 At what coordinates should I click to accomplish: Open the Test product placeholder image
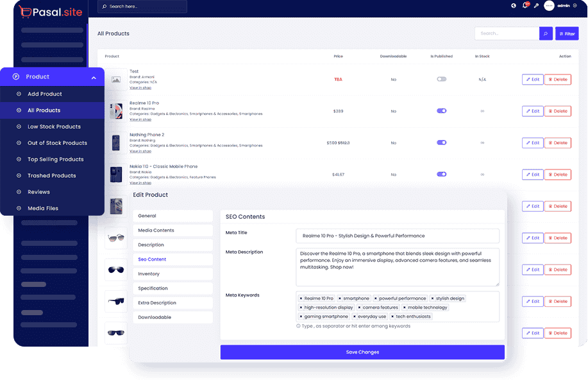[x=116, y=80]
